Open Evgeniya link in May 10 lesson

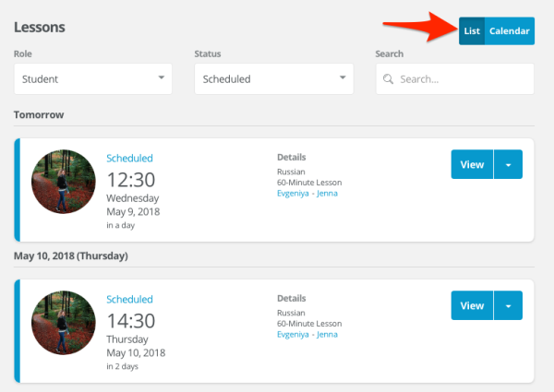click(293, 335)
